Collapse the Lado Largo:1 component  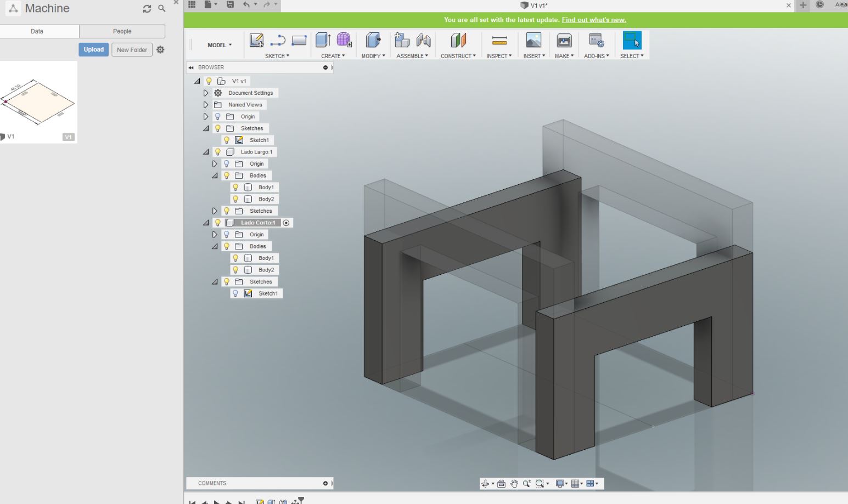click(x=206, y=152)
